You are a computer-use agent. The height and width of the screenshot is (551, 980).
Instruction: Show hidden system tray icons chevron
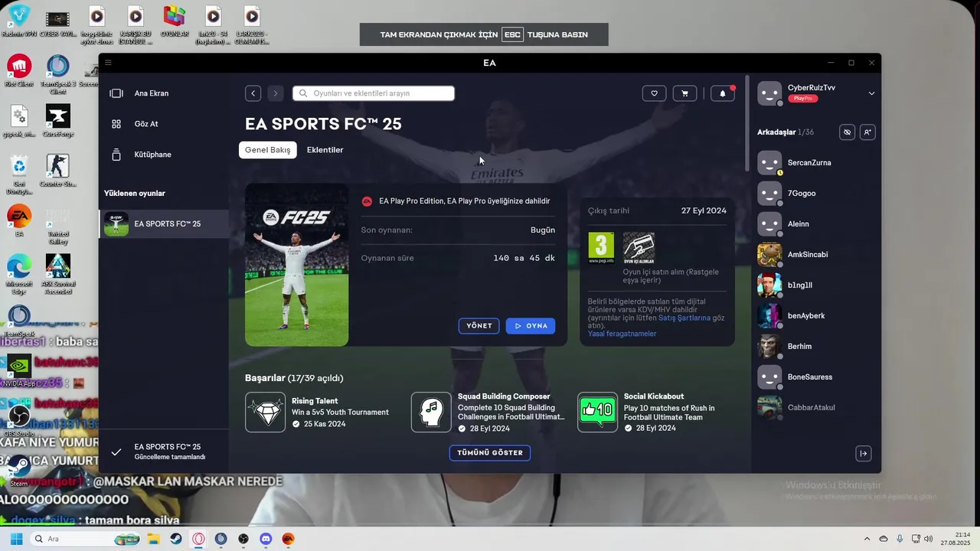867,539
